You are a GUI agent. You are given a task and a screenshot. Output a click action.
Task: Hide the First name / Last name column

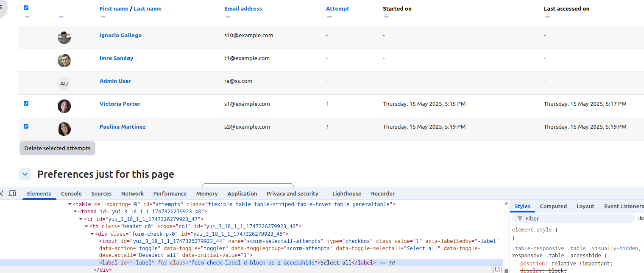click(x=103, y=17)
